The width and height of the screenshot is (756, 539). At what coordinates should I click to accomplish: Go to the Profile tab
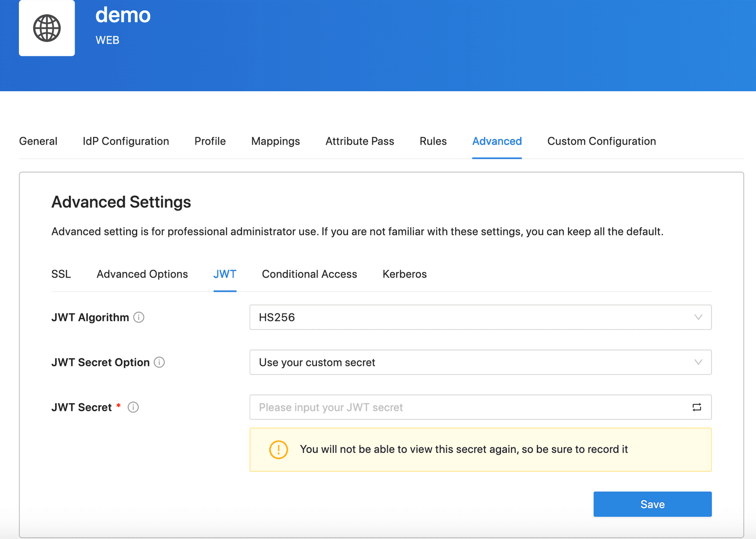[210, 141]
